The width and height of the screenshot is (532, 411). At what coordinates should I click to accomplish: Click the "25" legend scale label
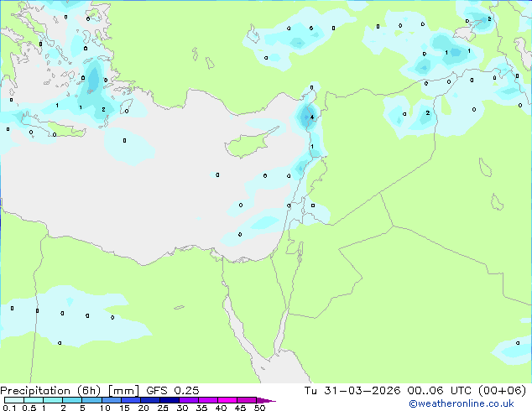(163, 408)
